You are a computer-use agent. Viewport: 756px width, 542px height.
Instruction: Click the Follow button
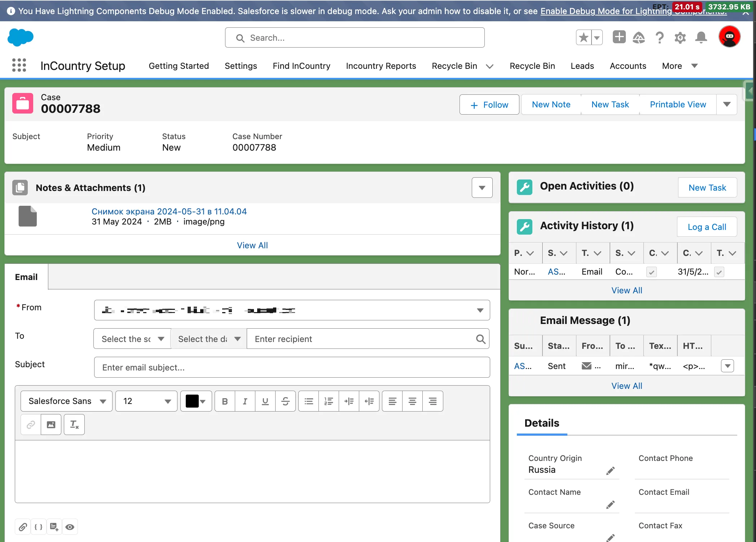tap(489, 105)
